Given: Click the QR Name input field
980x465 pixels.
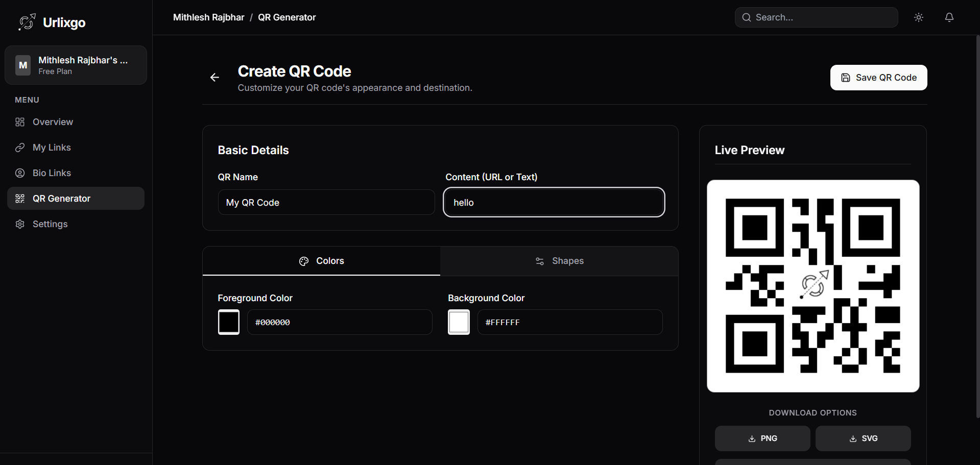Looking at the screenshot, I should coord(326,202).
